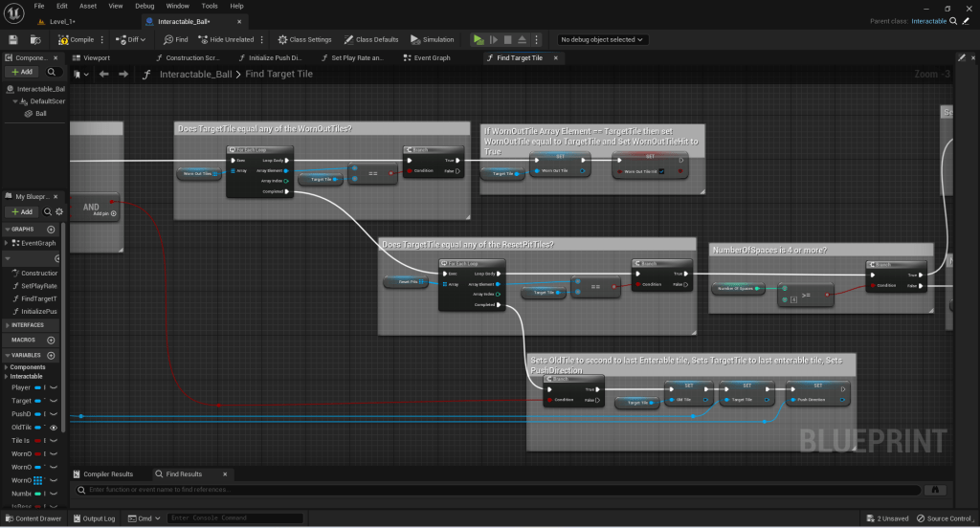980x528 pixels.
Task: Compile the blueprint
Action: tap(76, 39)
